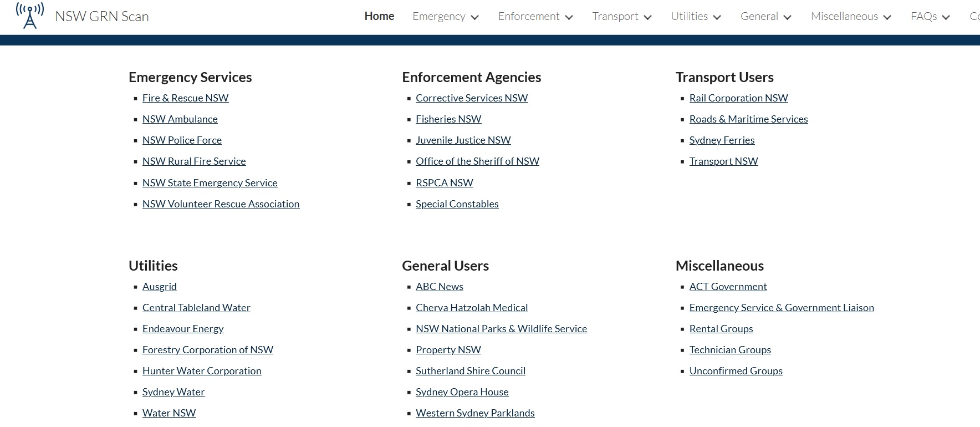Open the NSW GRN Scan site title
980x427 pixels.
pyautogui.click(x=102, y=17)
